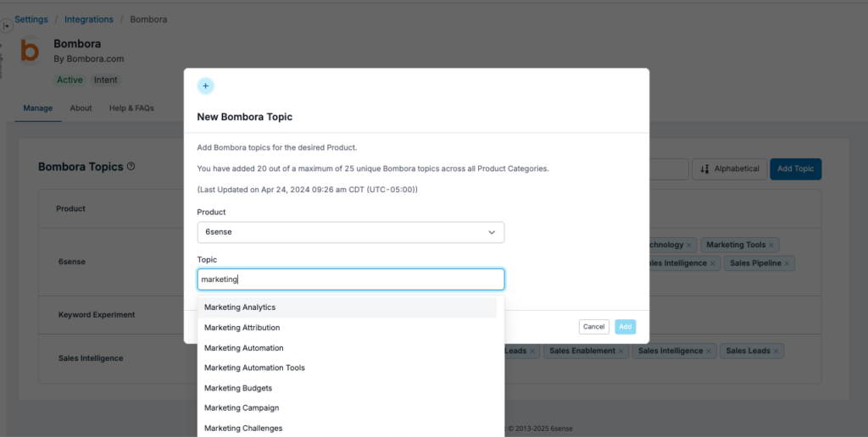Remove the Sales Pipeline topic tag

point(787,263)
